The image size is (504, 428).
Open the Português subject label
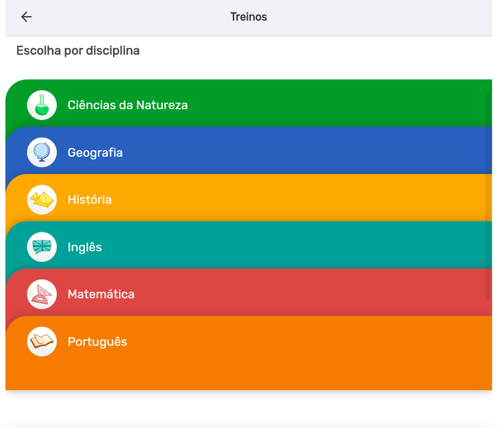pyautogui.click(x=97, y=342)
